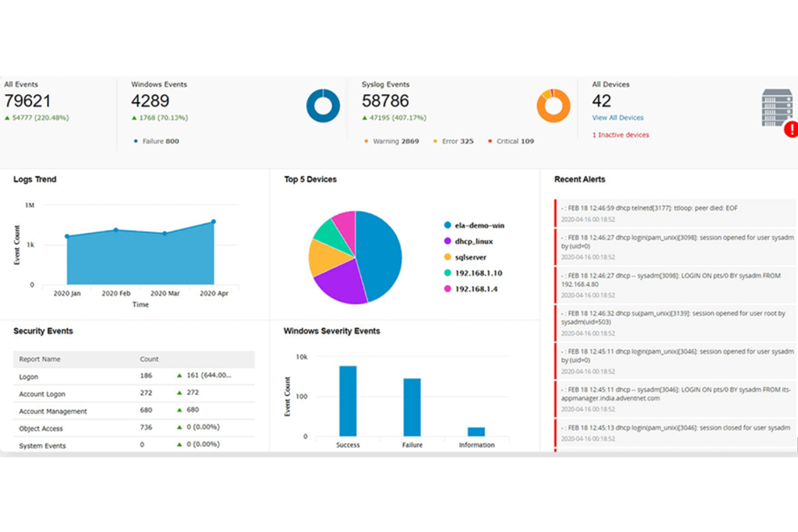The image size is (798, 532).
Task: Click the red alert bar on first recent alert
Action: (x=556, y=213)
